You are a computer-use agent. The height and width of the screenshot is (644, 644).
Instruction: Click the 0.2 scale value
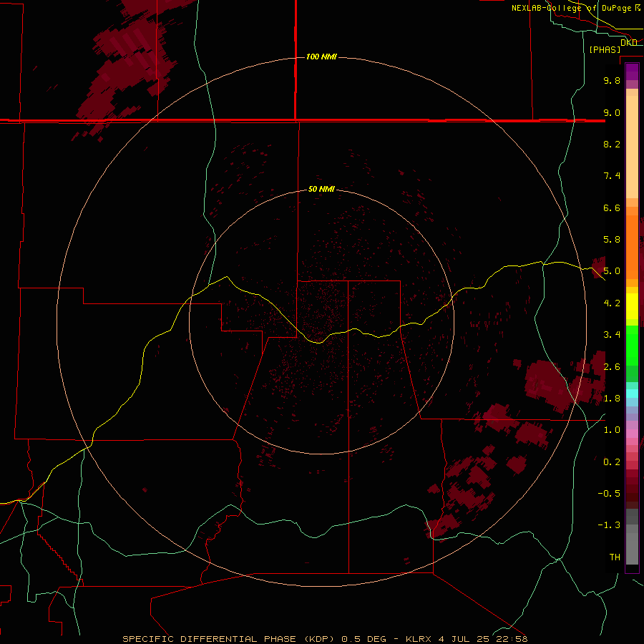coord(612,462)
